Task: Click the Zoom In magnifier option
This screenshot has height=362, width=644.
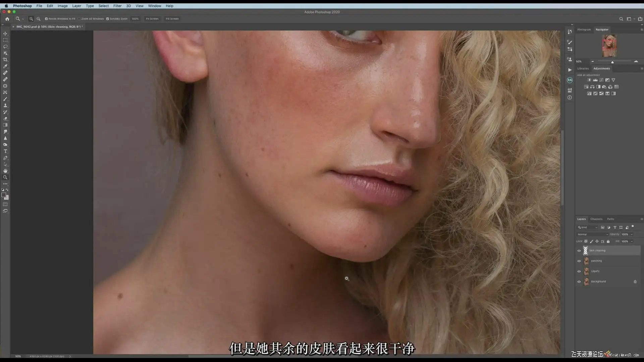Action: point(31,19)
